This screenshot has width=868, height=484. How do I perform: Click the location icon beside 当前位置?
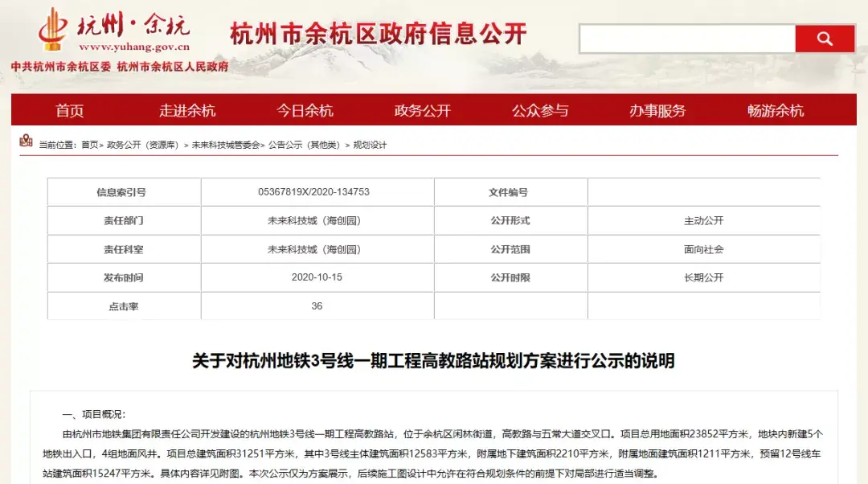pos(26,142)
